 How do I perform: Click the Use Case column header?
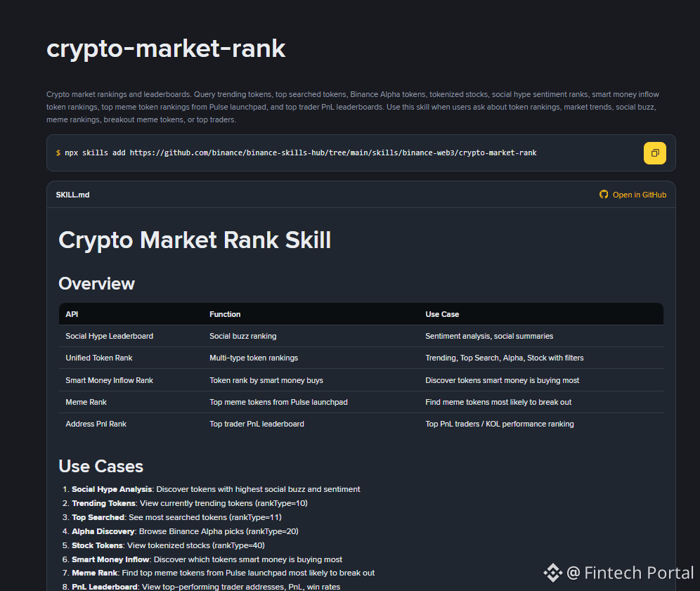coord(442,314)
